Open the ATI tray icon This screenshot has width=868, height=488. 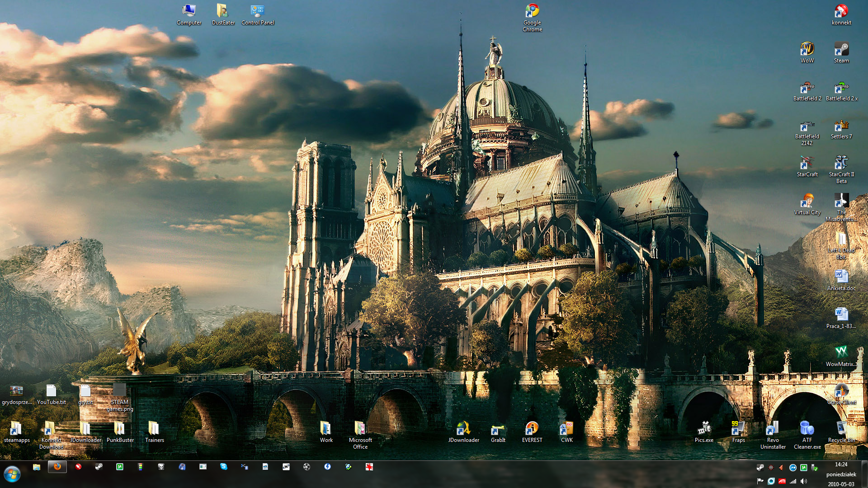782,481
